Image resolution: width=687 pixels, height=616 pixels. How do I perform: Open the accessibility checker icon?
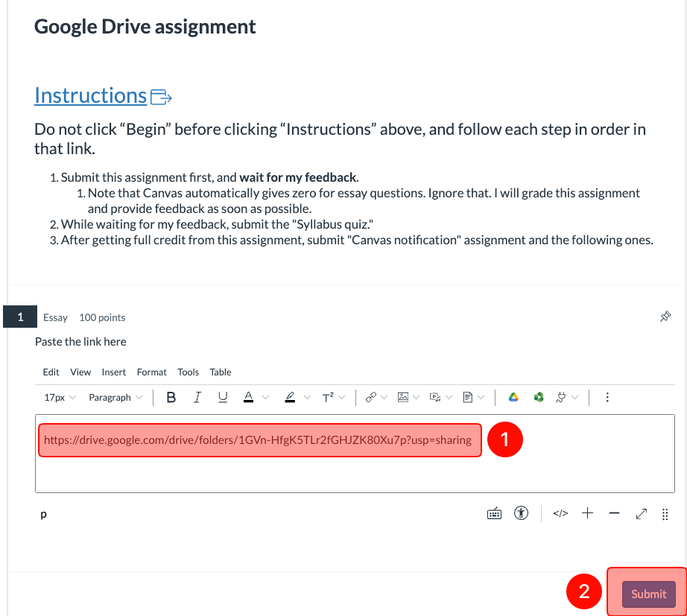pos(522,513)
